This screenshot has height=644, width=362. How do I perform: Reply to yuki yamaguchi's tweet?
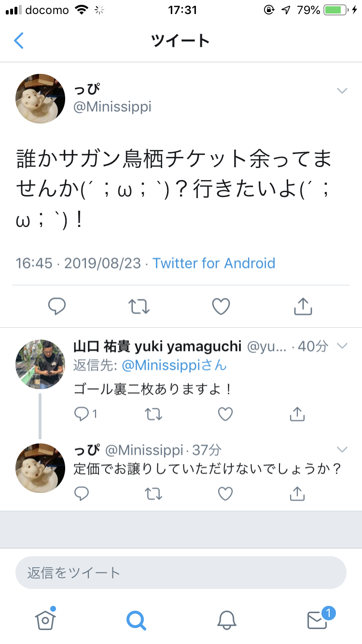coord(82,414)
